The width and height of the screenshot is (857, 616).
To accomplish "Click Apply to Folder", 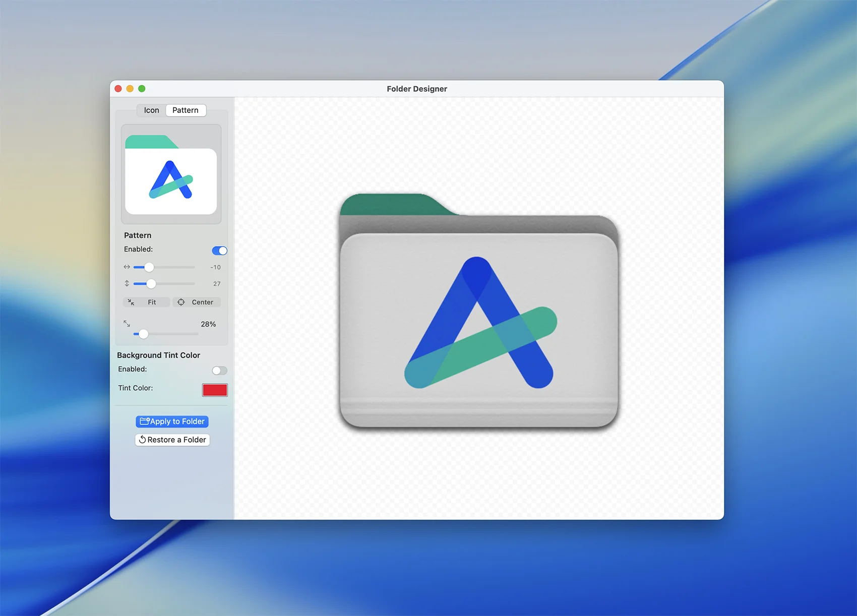I will pos(172,421).
